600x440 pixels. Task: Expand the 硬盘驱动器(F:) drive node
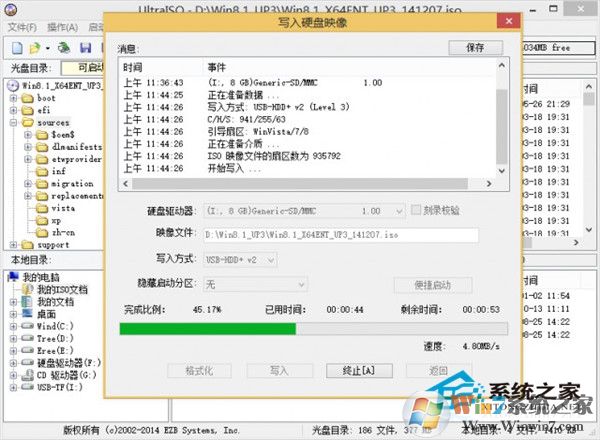coord(13,363)
